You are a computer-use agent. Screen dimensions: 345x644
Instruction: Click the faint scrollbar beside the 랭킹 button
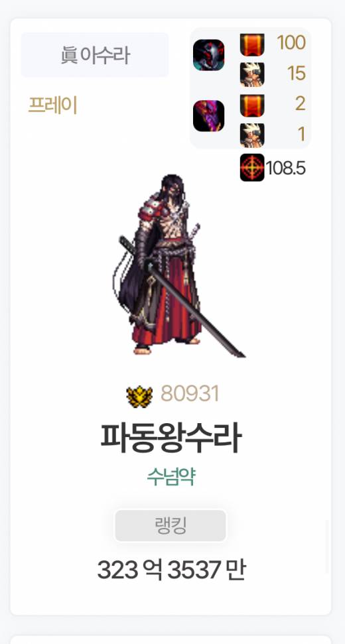327,547
